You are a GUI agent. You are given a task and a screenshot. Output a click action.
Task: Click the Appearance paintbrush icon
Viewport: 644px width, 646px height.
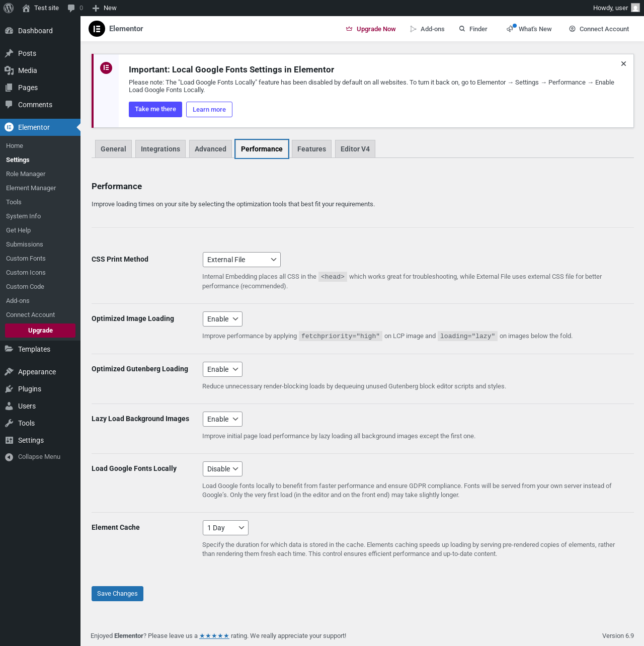(x=9, y=372)
